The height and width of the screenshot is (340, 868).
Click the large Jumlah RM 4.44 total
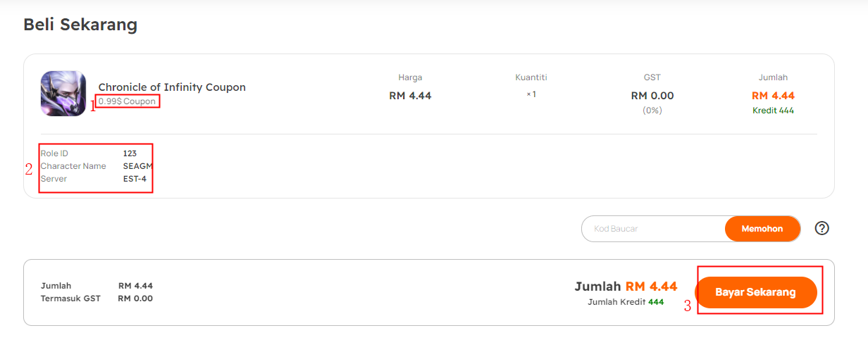(626, 287)
